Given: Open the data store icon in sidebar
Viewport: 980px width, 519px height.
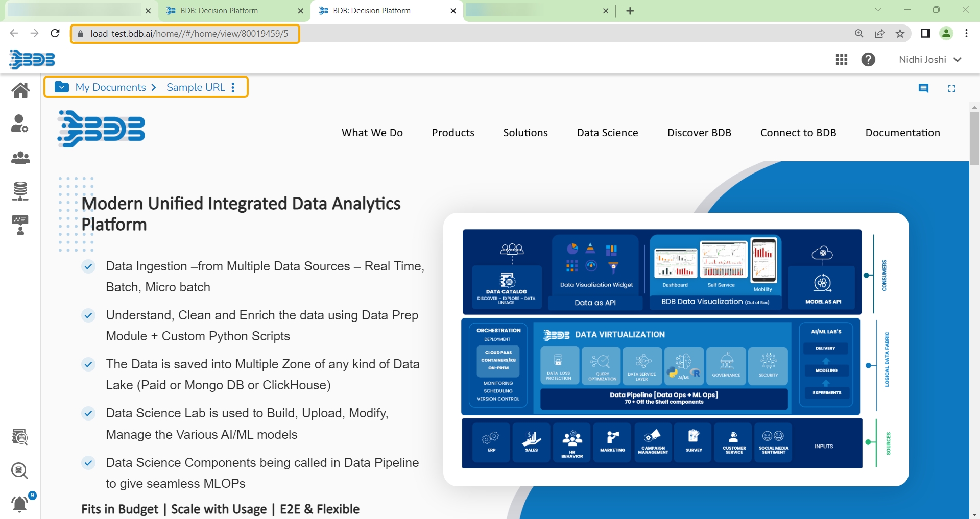Looking at the screenshot, I should click(x=20, y=191).
